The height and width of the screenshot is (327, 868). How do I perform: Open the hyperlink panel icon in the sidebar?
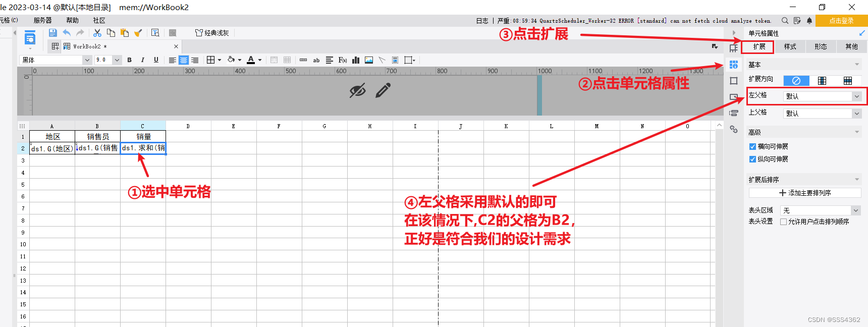(x=734, y=130)
